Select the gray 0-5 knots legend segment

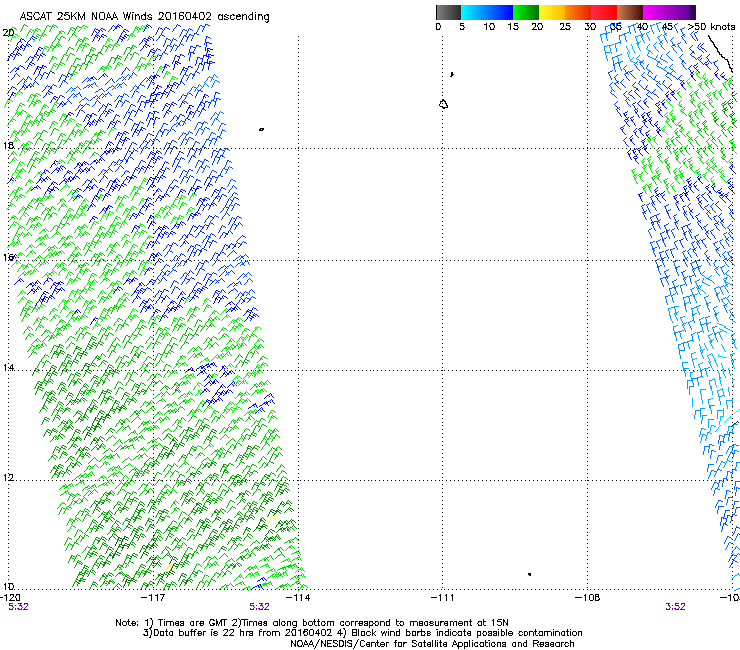coord(448,12)
